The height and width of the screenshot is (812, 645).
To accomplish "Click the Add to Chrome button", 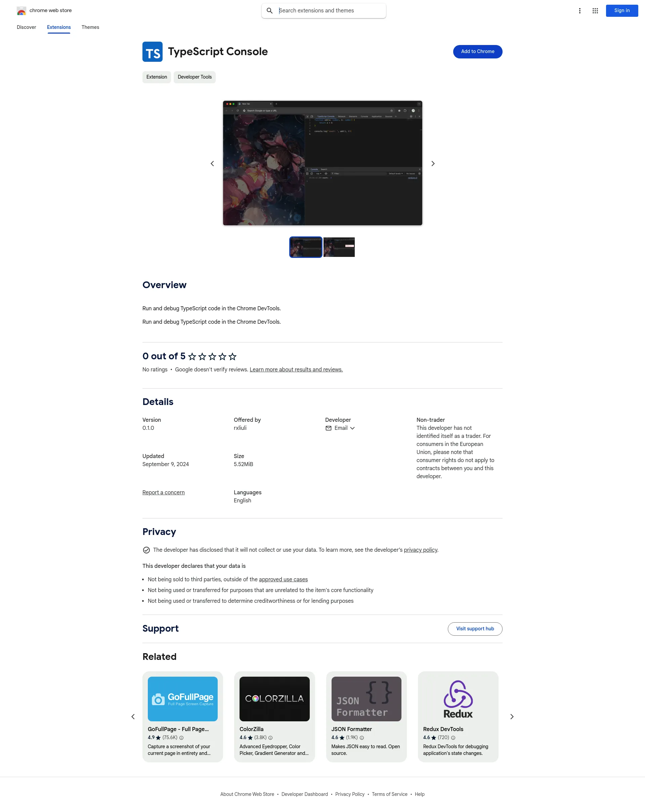I will [477, 51].
